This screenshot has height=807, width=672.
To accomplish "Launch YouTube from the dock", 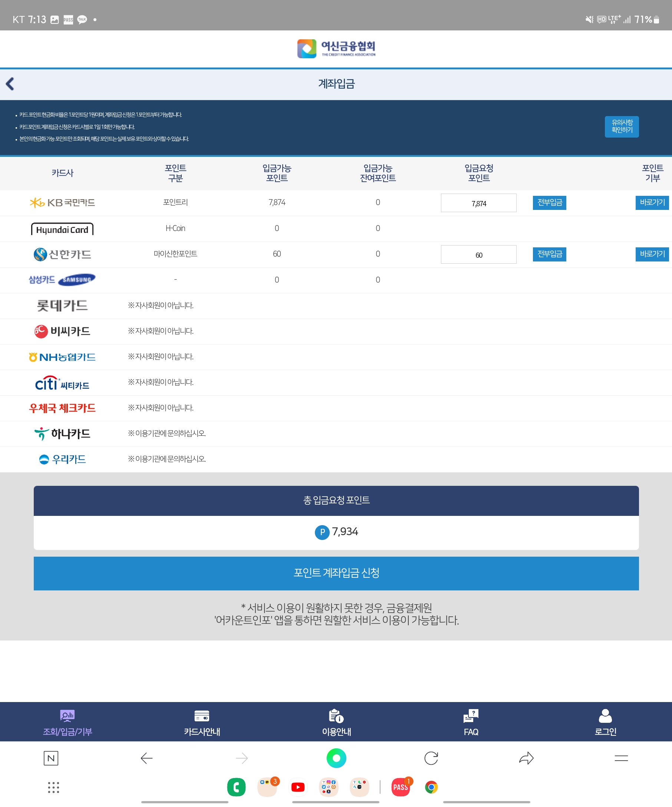I will [298, 787].
